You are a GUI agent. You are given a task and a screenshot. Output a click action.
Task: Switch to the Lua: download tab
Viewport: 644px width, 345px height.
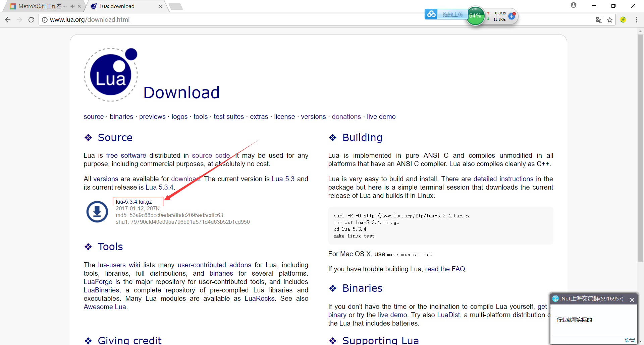(126, 6)
